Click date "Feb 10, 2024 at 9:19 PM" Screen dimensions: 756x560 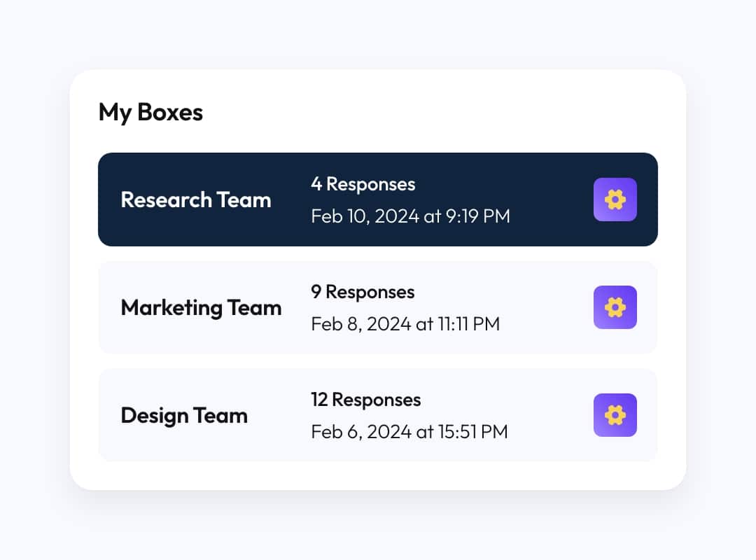pos(410,216)
